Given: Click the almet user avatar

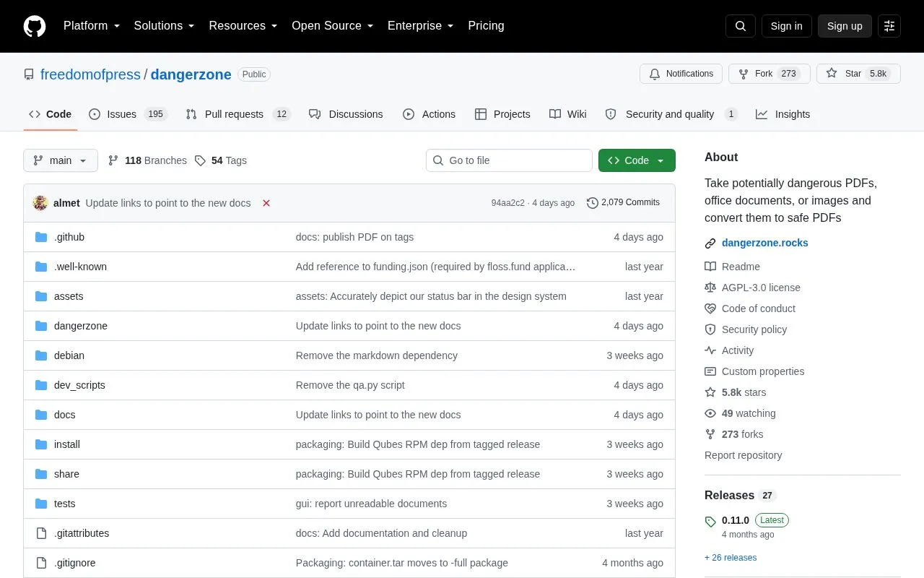Looking at the screenshot, I should (x=40, y=203).
